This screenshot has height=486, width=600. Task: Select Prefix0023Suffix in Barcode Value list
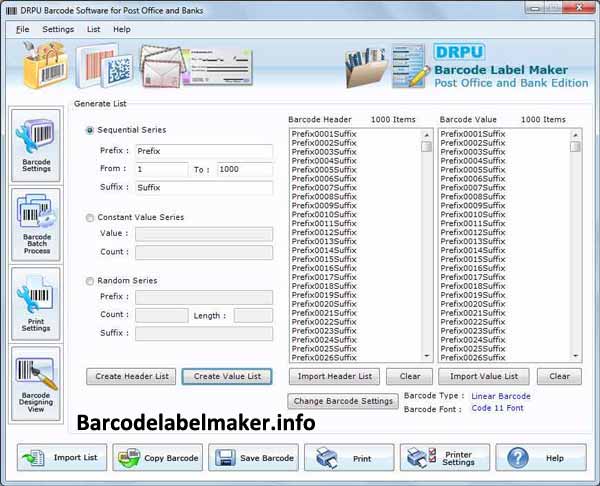tap(473, 331)
